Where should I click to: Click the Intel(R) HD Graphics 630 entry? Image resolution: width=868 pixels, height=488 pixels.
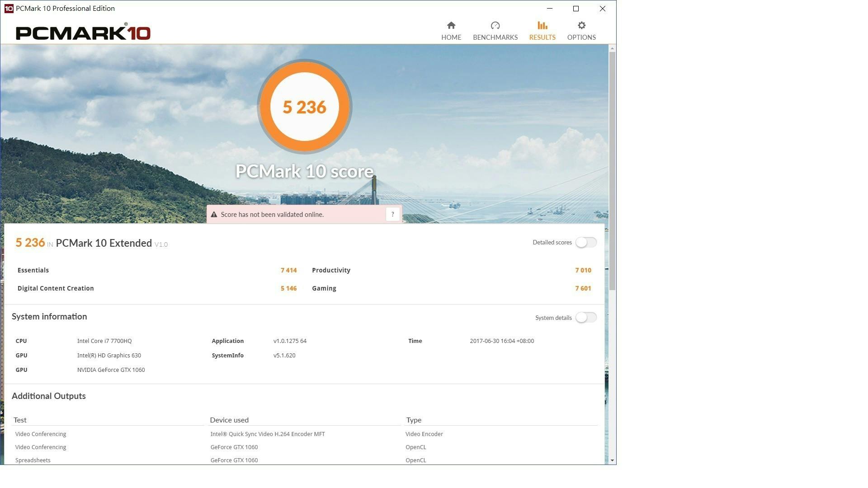[x=109, y=356]
